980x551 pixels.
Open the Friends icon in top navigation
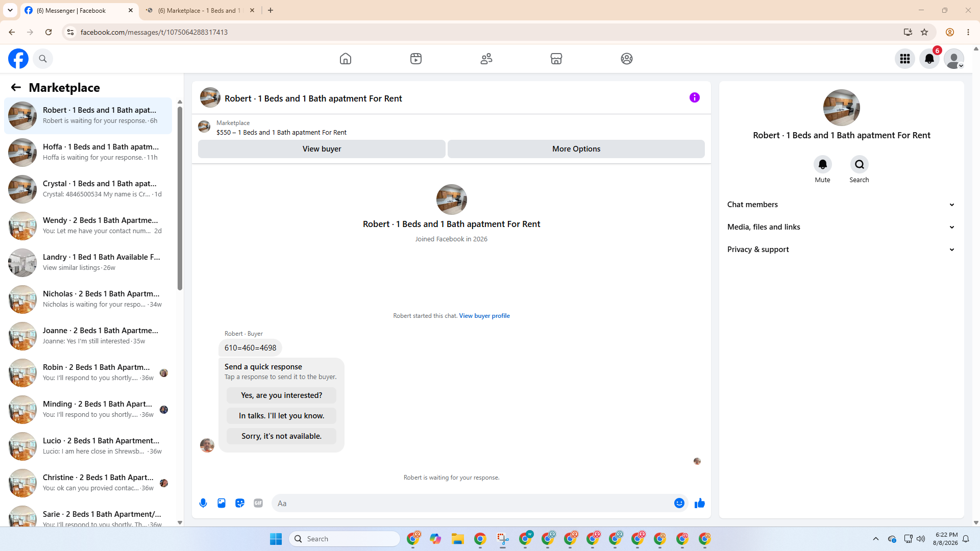tap(486, 59)
